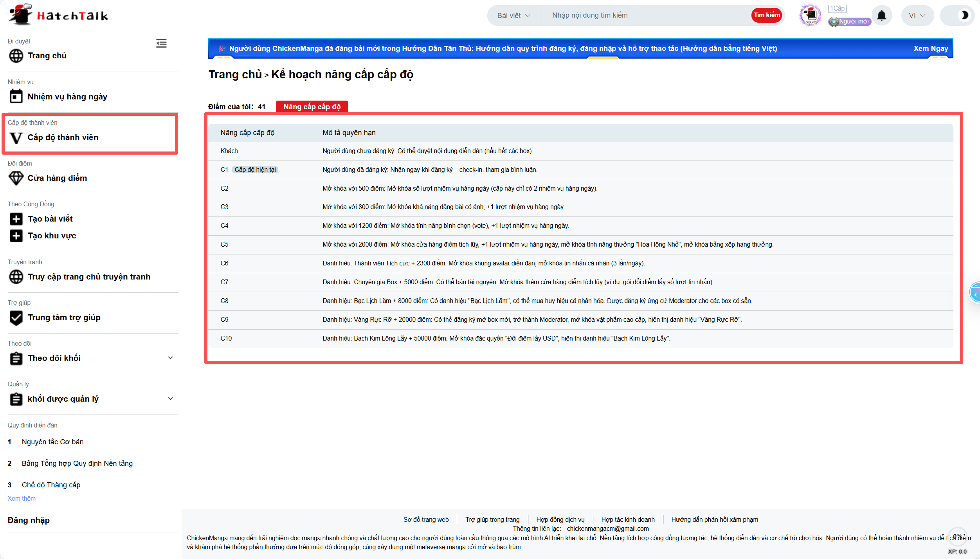
Task: Expand Theo dõi khối section
Action: tap(170, 358)
